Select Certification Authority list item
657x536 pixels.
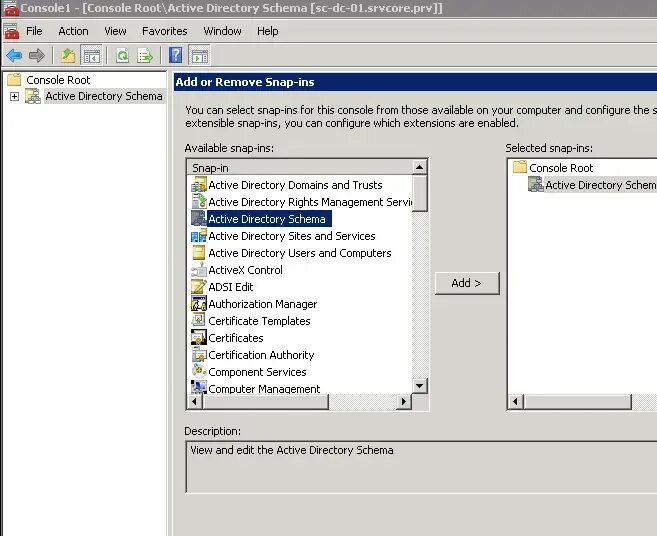261,355
